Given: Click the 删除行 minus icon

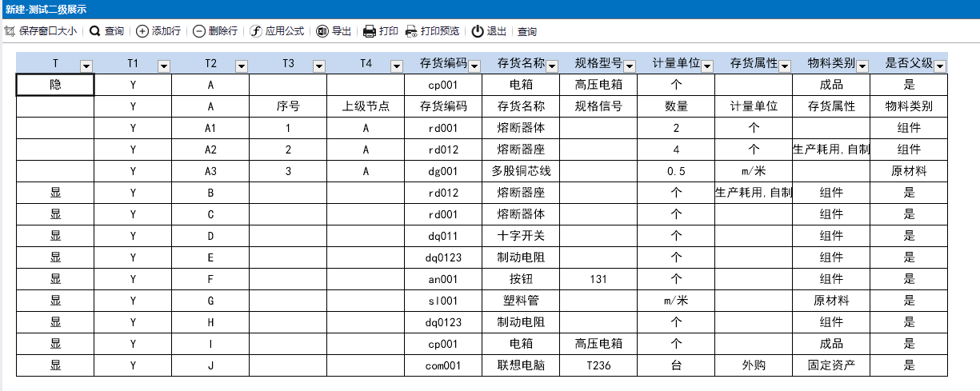Looking at the screenshot, I should pyautogui.click(x=198, y=31).
